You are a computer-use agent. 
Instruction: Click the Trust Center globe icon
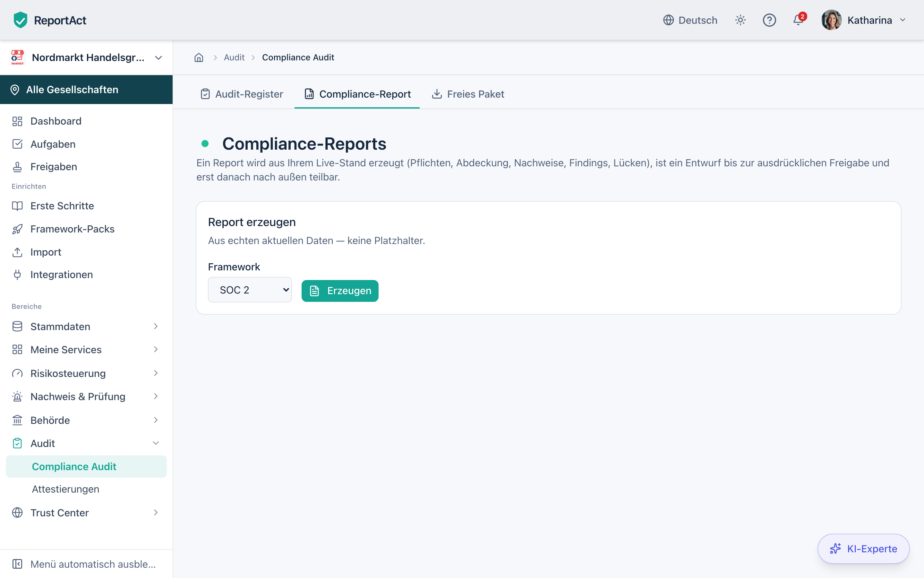pos(17,512)
